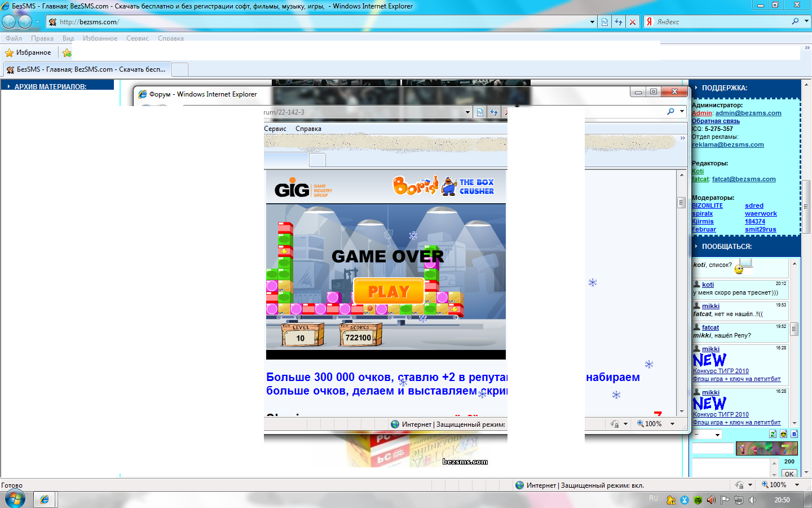
Task: Open the Обратная связь link
Action: [716, 121]
